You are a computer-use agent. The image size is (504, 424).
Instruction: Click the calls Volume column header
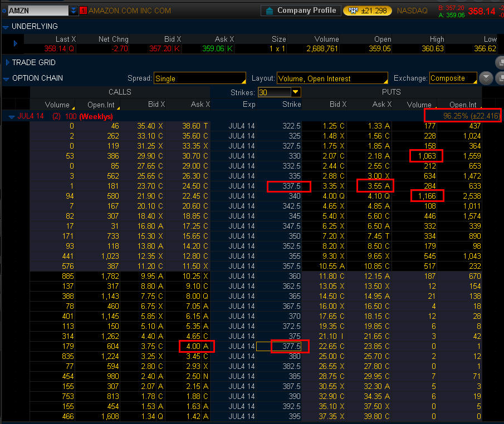(57, 105)
